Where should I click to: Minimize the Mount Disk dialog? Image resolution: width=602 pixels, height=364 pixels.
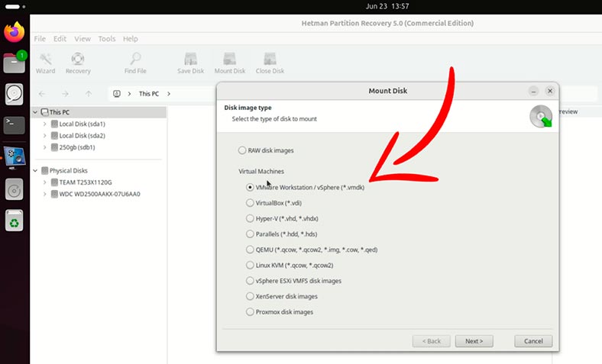pyautogui.click(x=533, y=91)
